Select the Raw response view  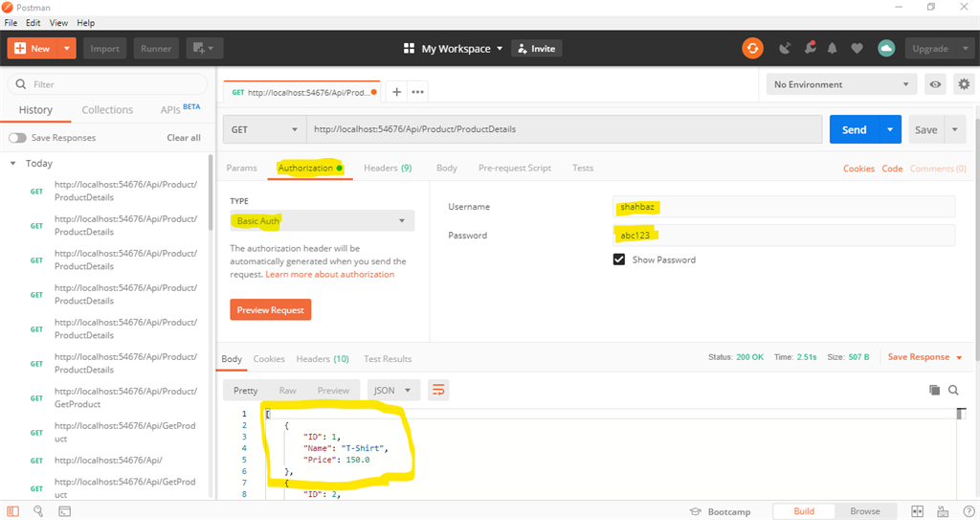(x=287, y=390)
